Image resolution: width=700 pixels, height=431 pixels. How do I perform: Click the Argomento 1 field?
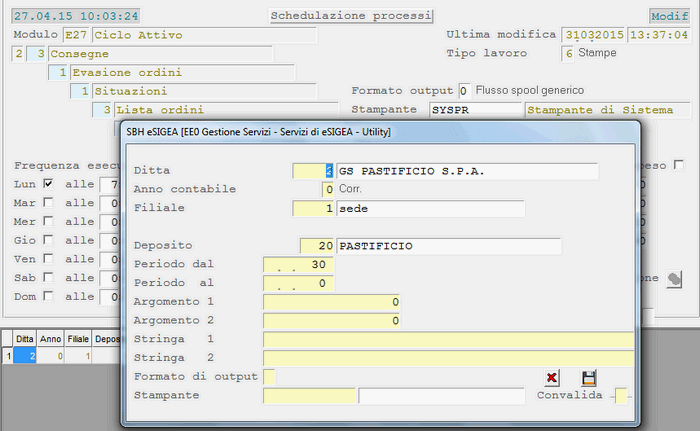point(331,302)
